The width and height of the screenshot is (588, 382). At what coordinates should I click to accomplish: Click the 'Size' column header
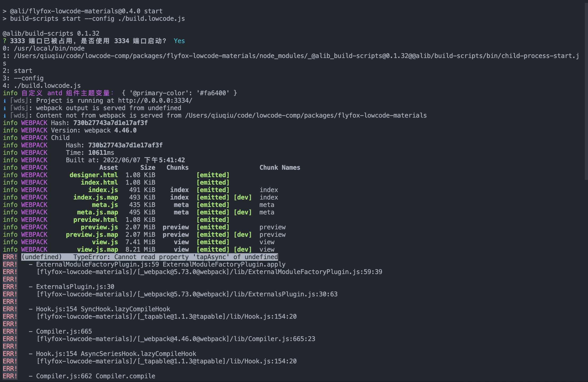point(148,168)
